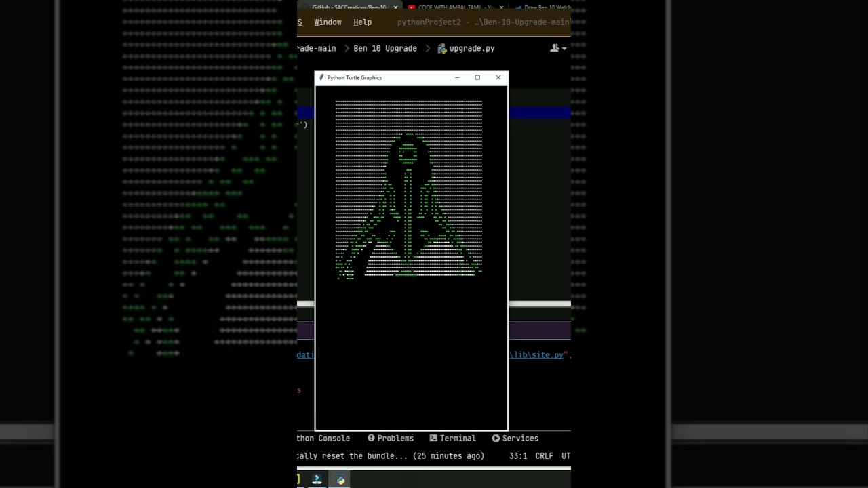Click the Terminal prompt icon

coord(433,439)
